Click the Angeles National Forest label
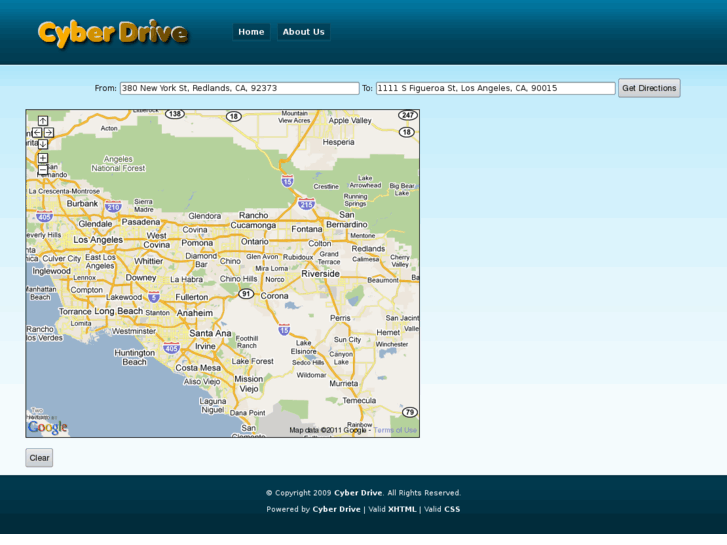 pos(118,164)
